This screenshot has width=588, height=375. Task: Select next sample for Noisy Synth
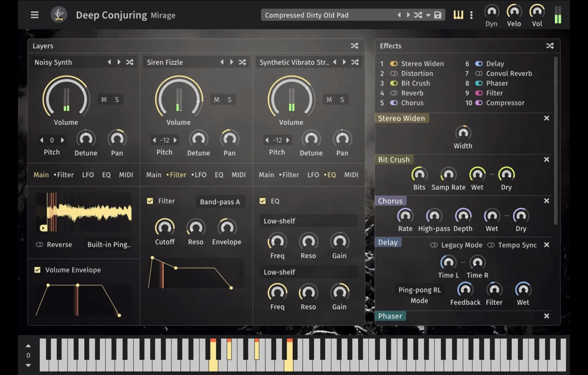pyautogui.click(x=119, y=62)
